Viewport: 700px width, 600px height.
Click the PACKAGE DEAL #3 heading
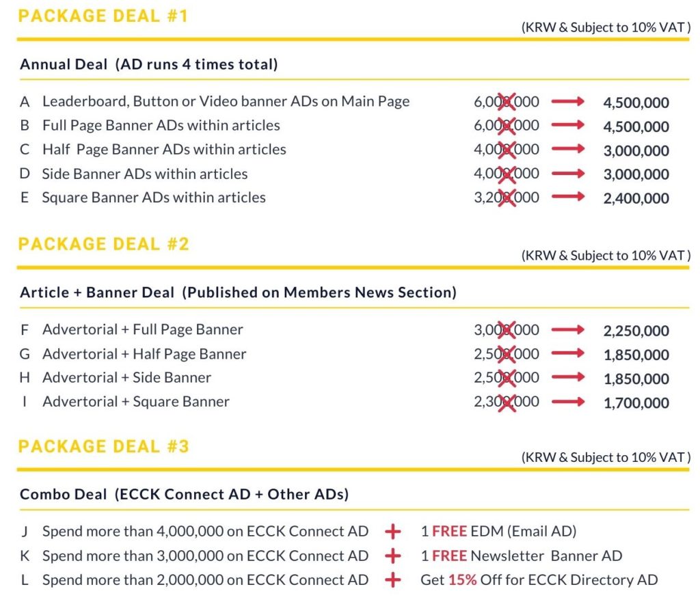[103, 446]
